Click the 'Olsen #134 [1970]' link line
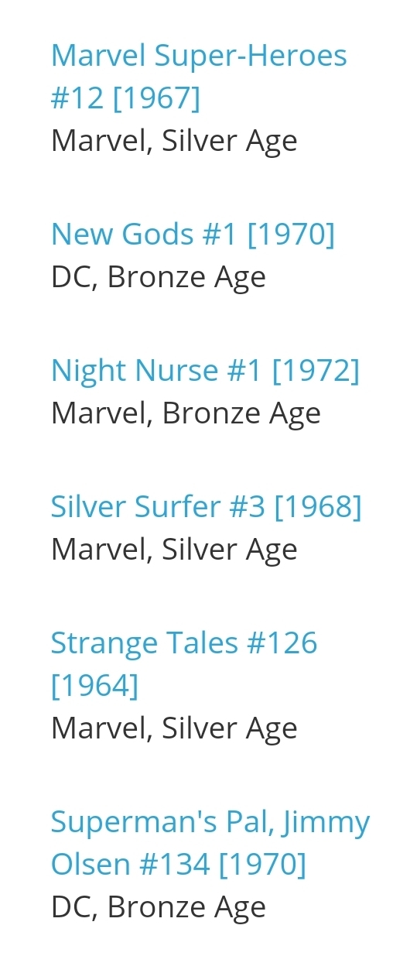This screenshot has height=980, width=410. point(179,865)
